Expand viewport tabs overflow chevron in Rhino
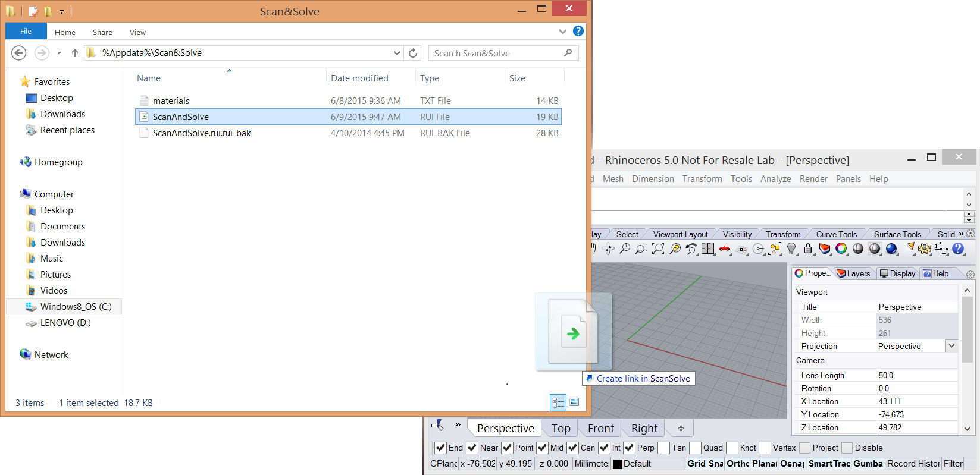This screenshot has height=475, width=980. [x=458, y=424]
